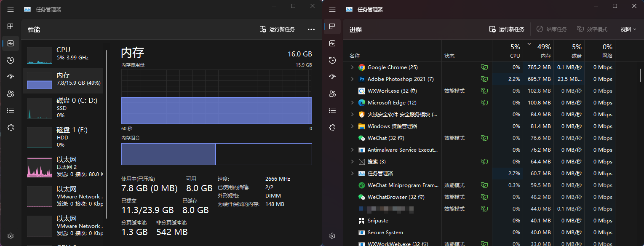Image resolution: width=644 pixels, height=246 pixels.
Task: Open the Processes section in the left sidebar
Action: pos(10,26)
